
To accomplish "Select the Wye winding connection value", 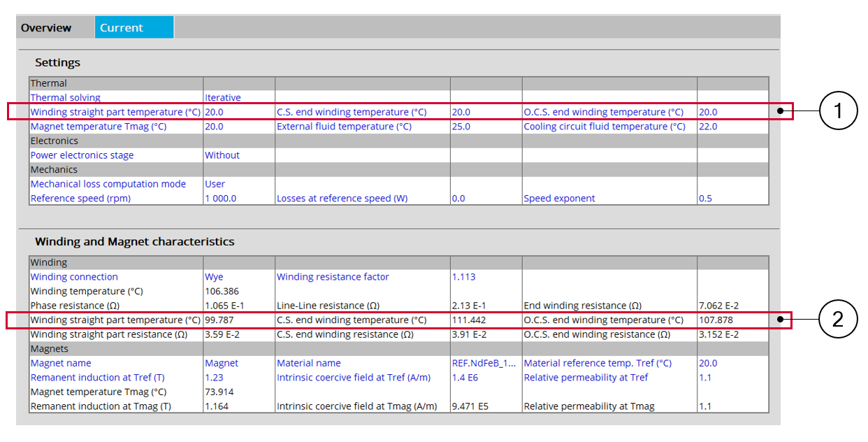I will tap(214, 277).
